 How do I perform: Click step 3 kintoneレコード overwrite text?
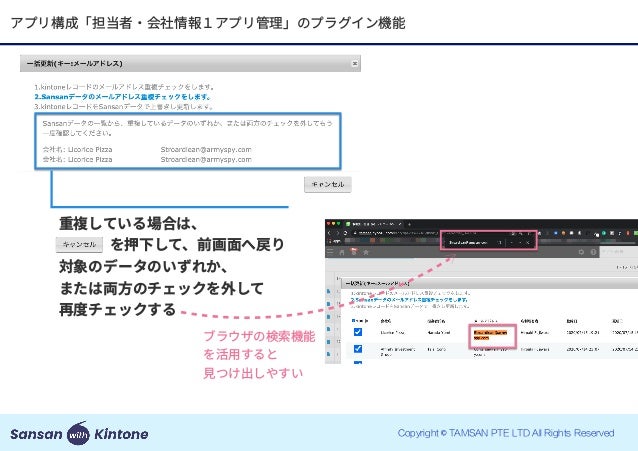point(124,107)
